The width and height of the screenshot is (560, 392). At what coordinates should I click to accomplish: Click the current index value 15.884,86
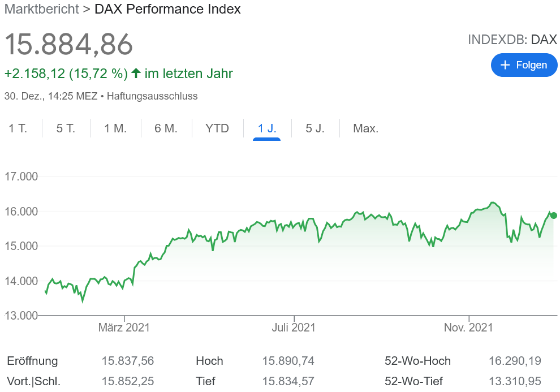68,44
